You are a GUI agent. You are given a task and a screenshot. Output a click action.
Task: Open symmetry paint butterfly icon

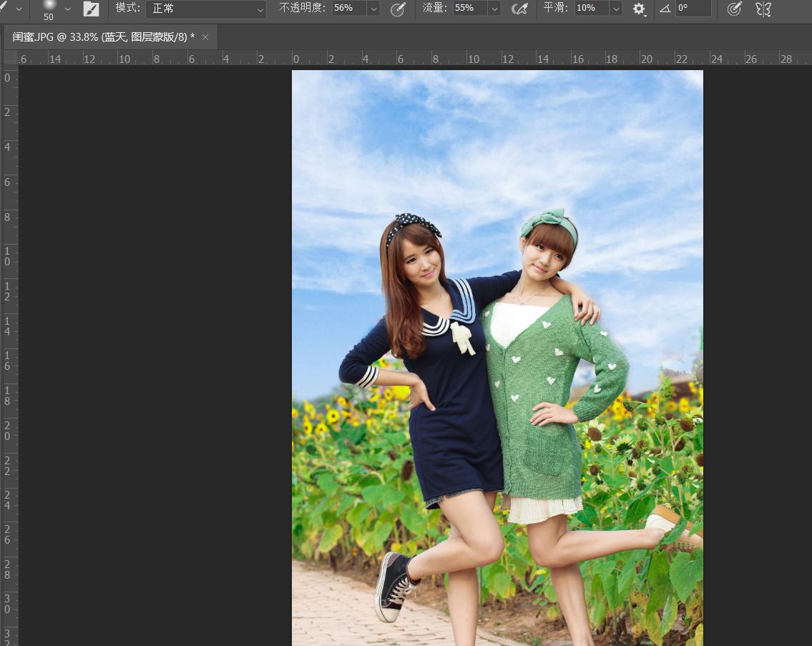point(763,9)
